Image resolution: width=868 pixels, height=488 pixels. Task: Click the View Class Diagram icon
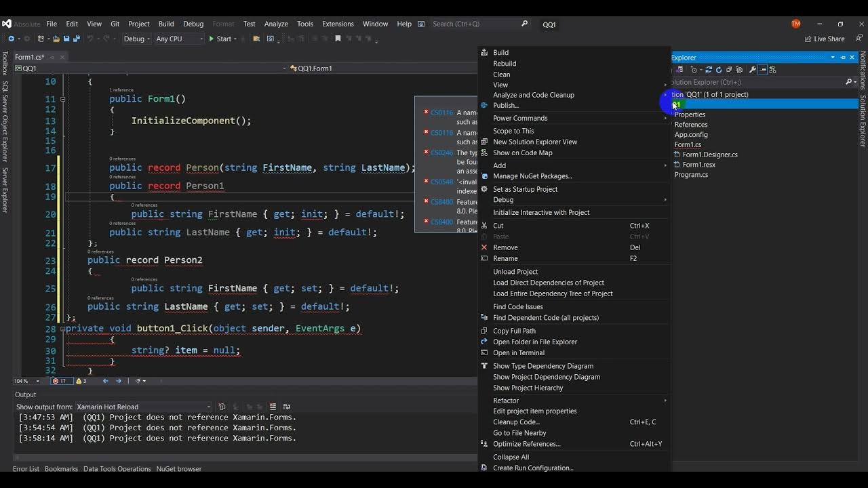772,70
